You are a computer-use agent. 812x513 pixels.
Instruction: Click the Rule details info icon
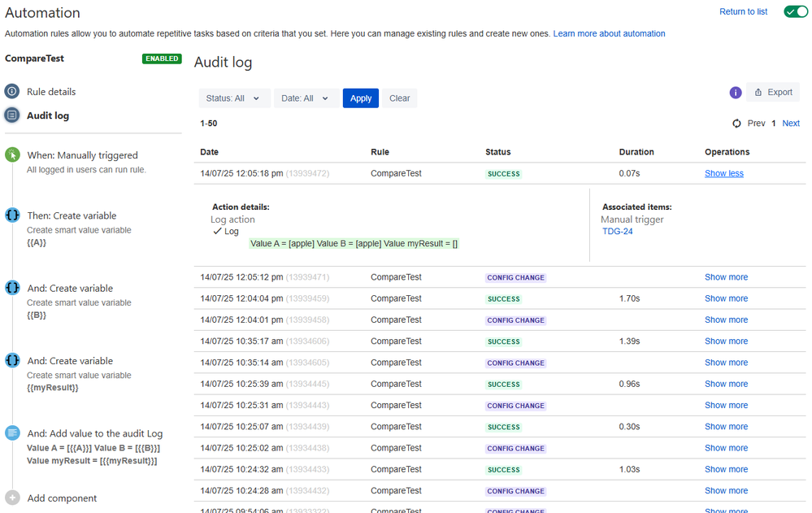click(x=12, y=91)
